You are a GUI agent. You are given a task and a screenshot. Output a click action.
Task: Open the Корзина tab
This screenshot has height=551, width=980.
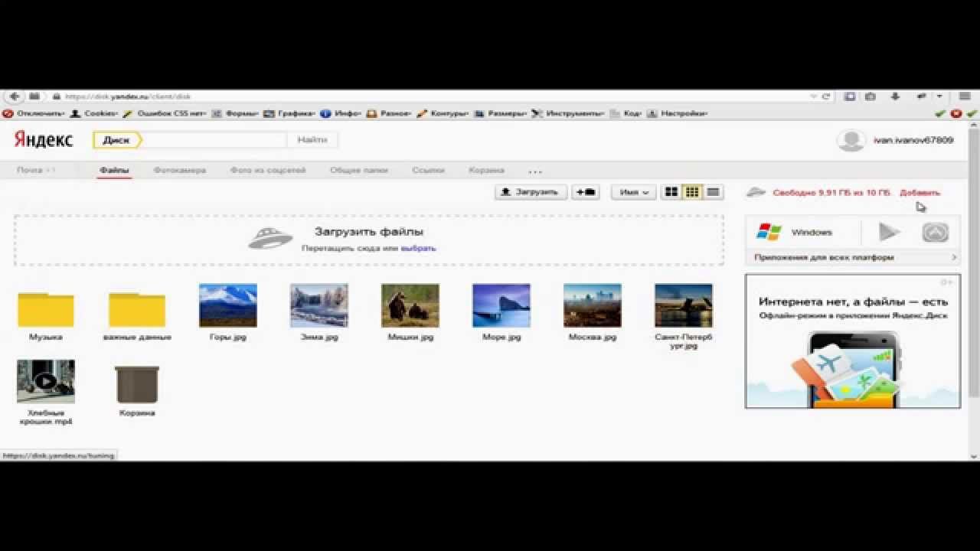pyautogui.click(x=486, y=170)
